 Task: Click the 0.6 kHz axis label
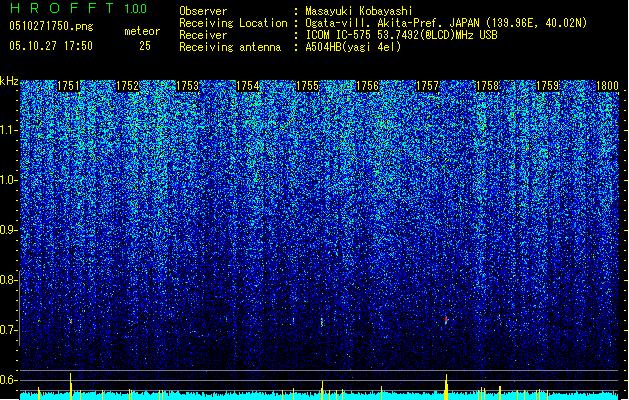tap(9, 380)
